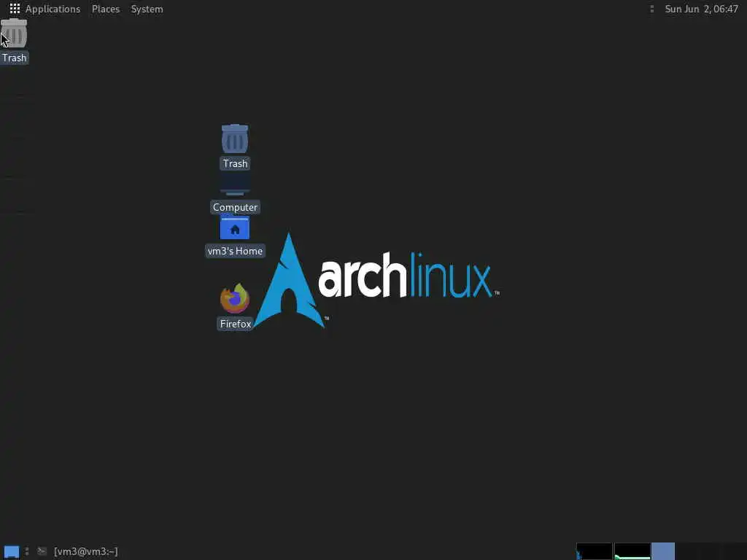Open the Places menu
This screenshot has width=747, height=560.
click(106, 9)
